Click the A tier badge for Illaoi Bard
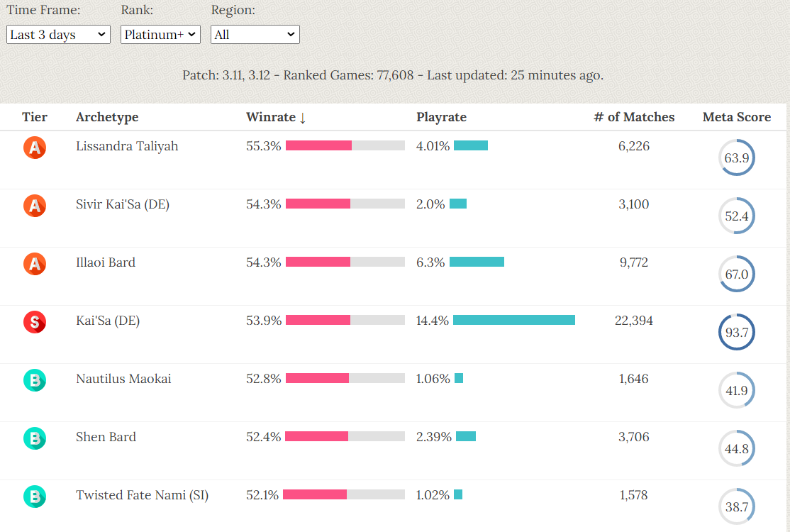This screenshot has height=532, width=790. tap(34, 264)
